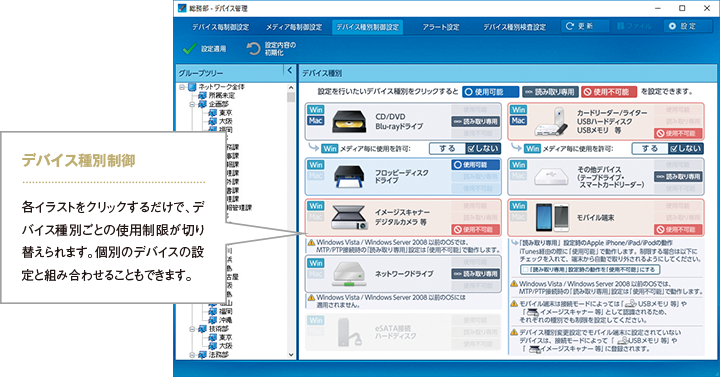
Task: Click the group tree scrollbar up arrow
Action: click(x=291, y=87)
